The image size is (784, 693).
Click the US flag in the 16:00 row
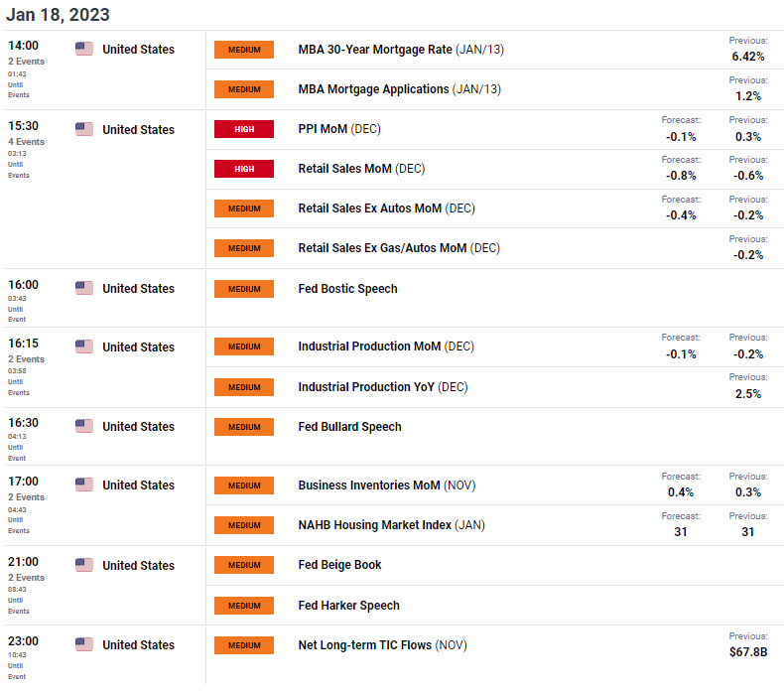(x=84, y=288)
